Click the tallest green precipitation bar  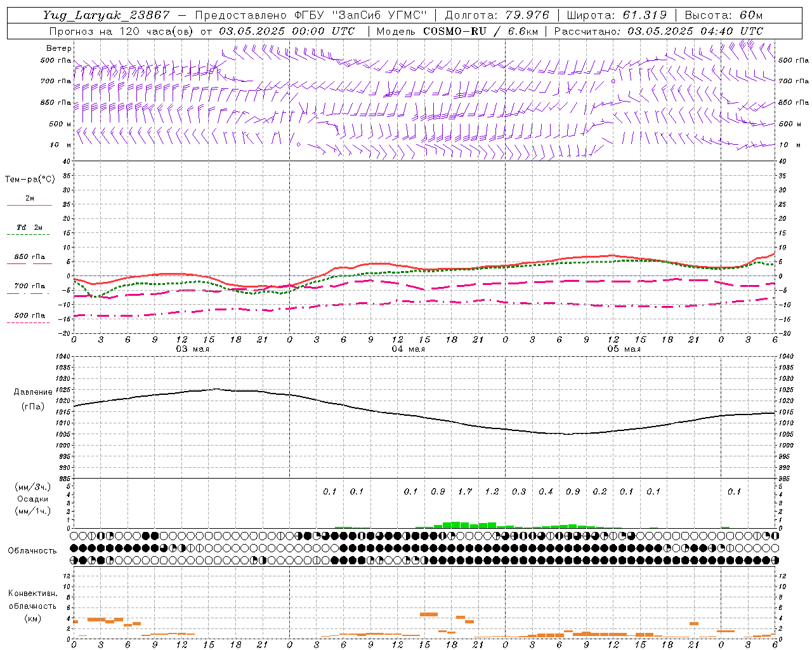455,525
